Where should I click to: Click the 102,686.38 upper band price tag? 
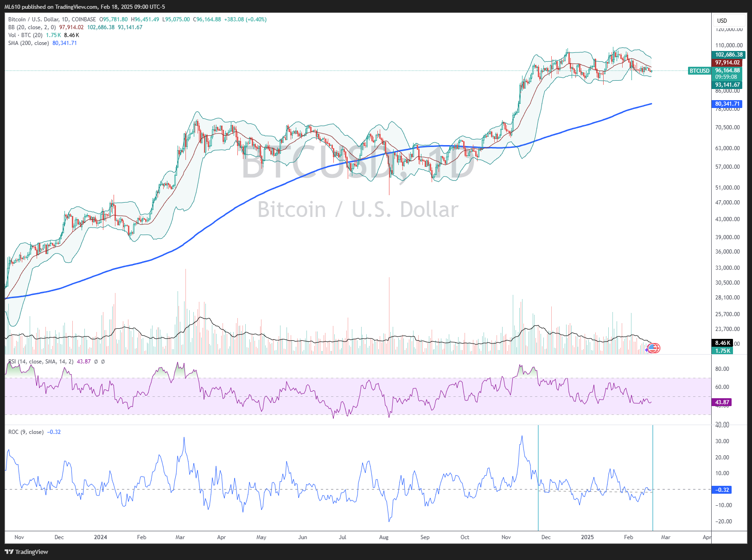tap(729, 55)
